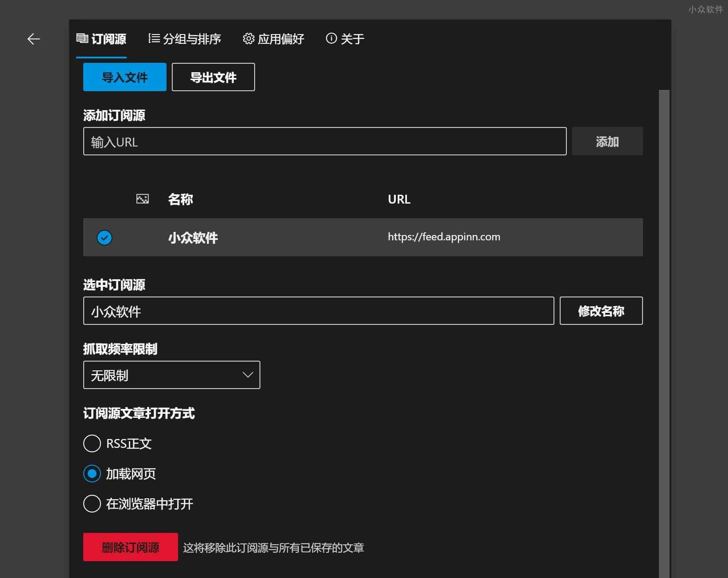Focus the 选中订阅源 name field
The height and width of the screenshot is (578, 728).
coord(319,311)
